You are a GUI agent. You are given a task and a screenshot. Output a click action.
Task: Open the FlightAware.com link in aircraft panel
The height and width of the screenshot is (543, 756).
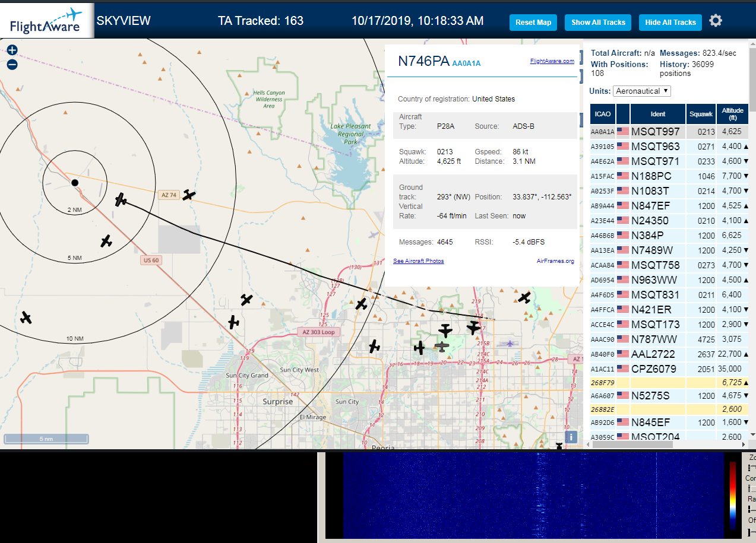point(552,61)
